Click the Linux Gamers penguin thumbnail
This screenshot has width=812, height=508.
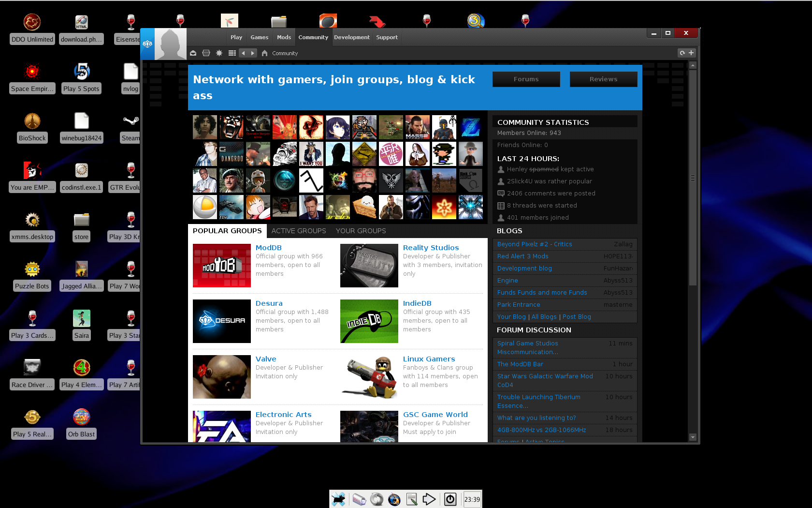point(369,377)
